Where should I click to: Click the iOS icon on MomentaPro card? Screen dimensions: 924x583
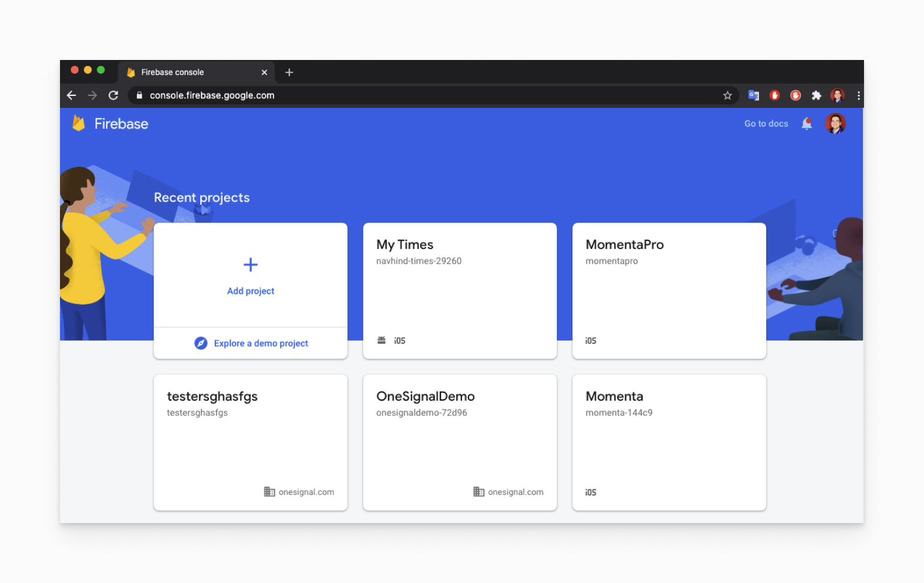(591, 341)
